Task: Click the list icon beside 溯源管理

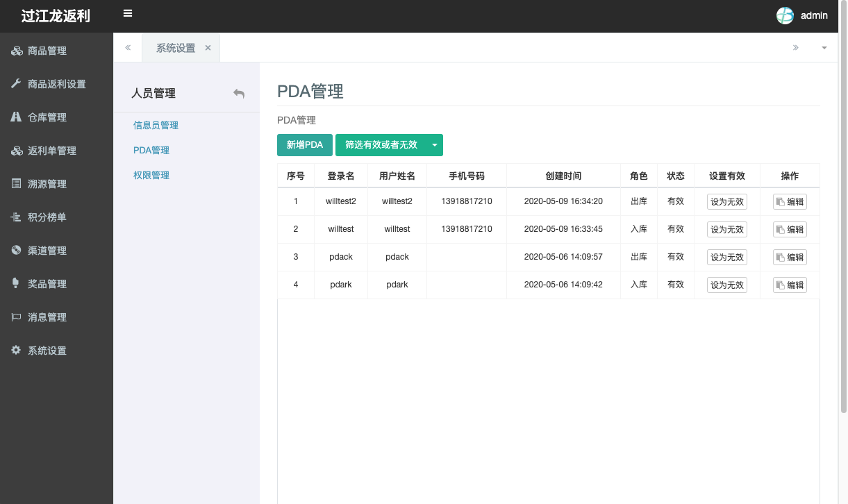Action: [x=16, y=184]
